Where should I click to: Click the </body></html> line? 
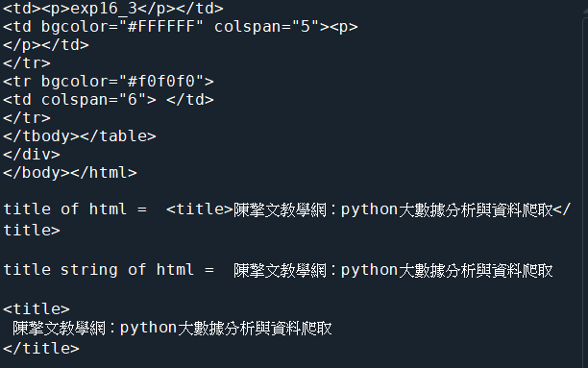70,173
